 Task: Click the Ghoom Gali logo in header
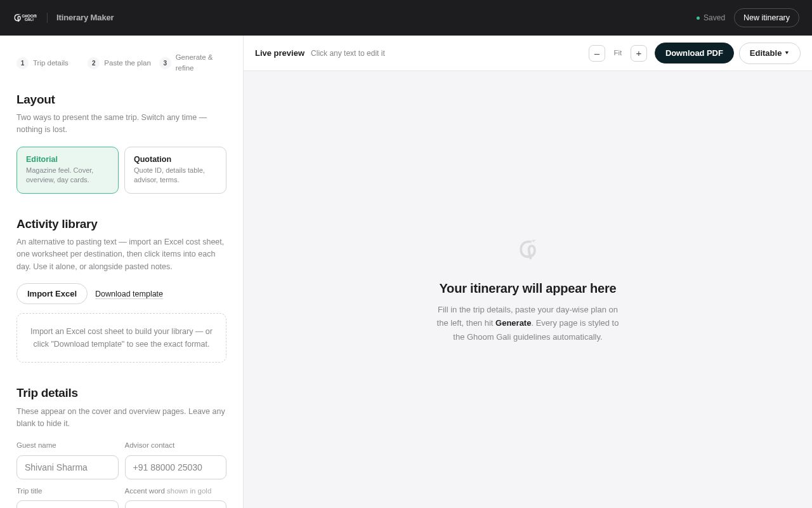(x=25, y=18)
